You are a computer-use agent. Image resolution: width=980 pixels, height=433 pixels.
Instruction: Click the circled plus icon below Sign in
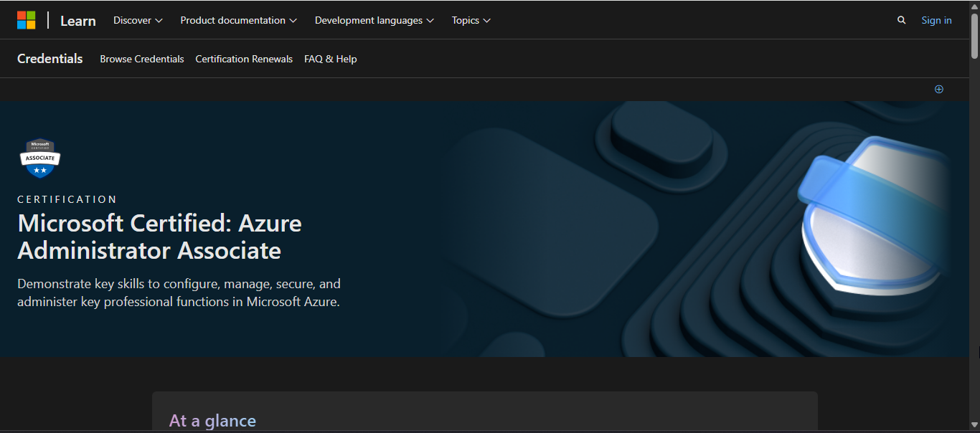coord(938,89)
